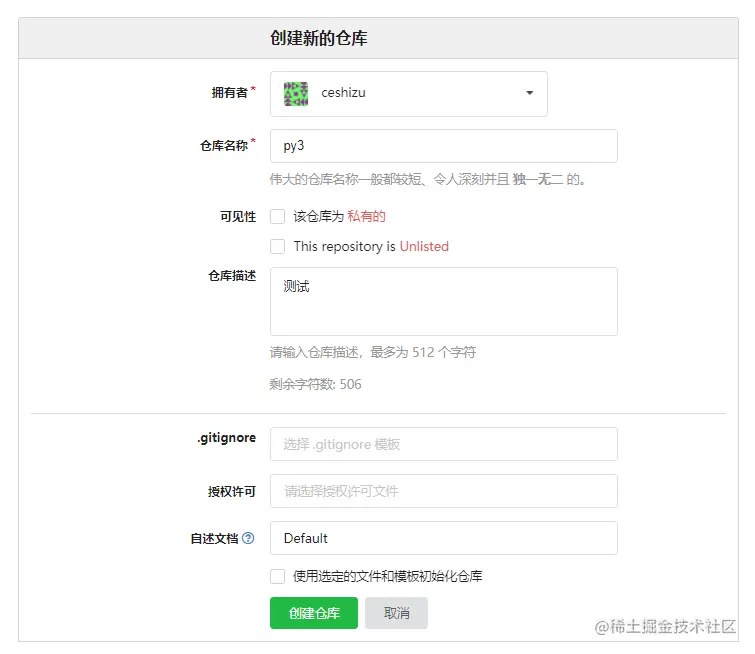Click the 拥有者 label
This screenshot has width=755, height=654.
(x=230, y=92)
